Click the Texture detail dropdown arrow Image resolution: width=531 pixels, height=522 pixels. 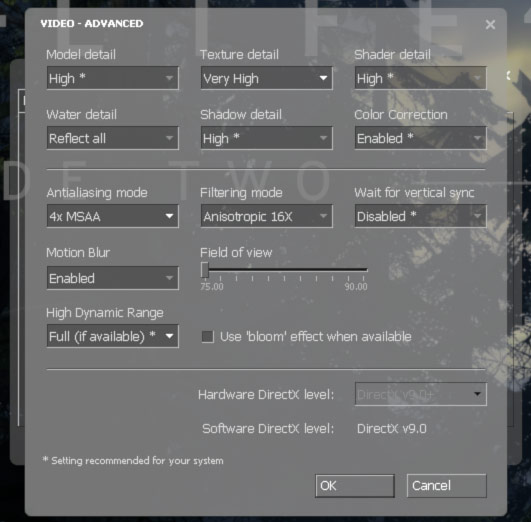323,78
